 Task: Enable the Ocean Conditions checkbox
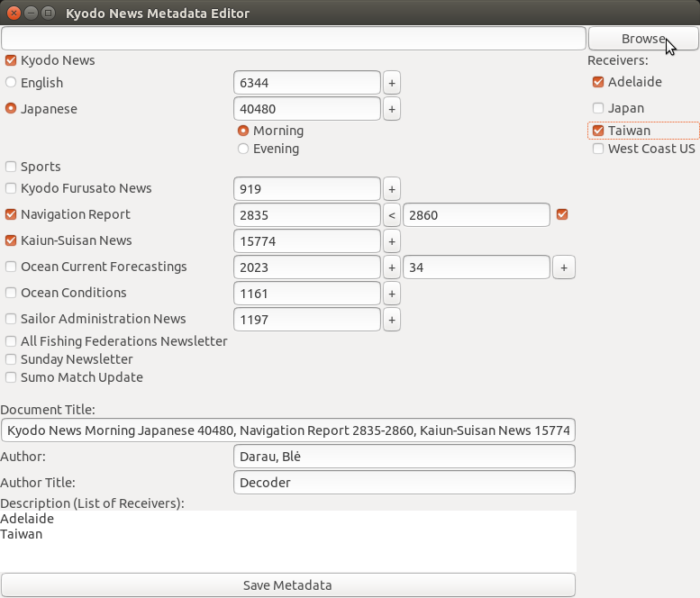point(11,293)
